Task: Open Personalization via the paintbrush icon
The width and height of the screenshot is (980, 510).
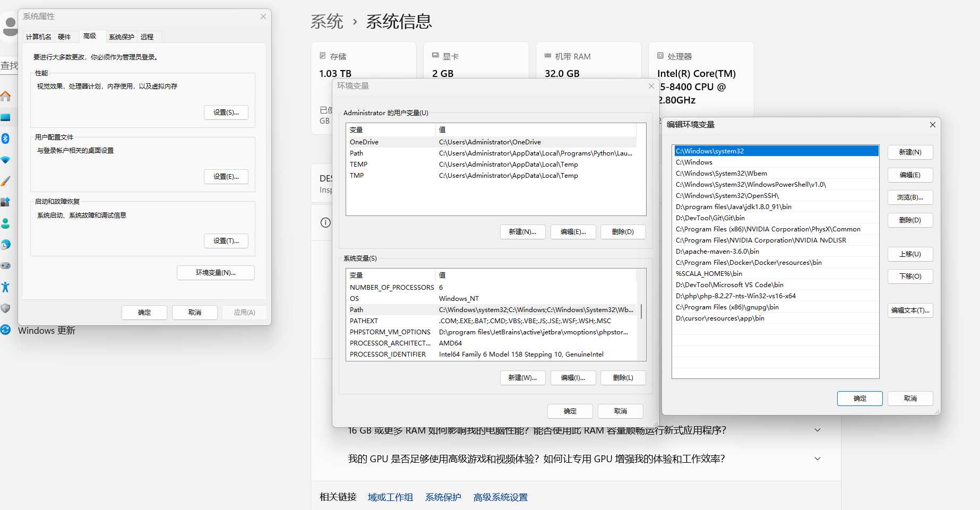Action: [x=6, y=181]
